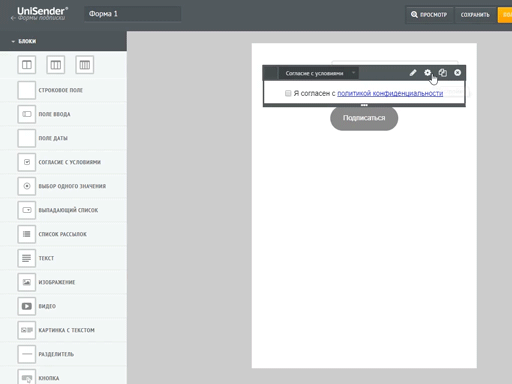Pick the Список рассылок block icon
This screenshot has width=512, height=384.
coord(27,234)
